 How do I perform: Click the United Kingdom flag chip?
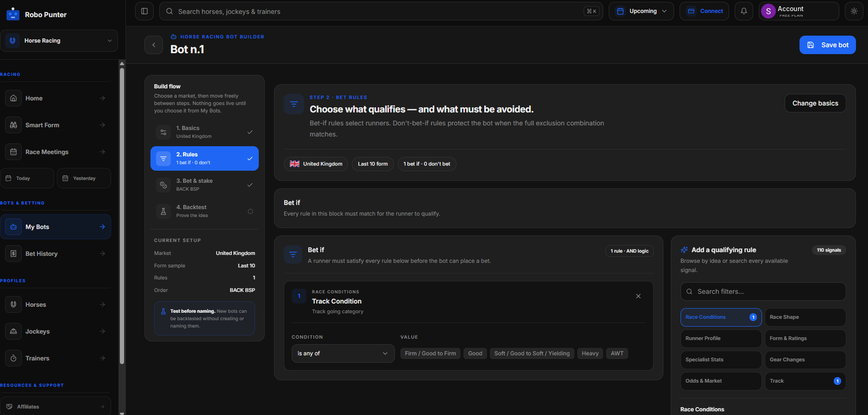(316, 164)
